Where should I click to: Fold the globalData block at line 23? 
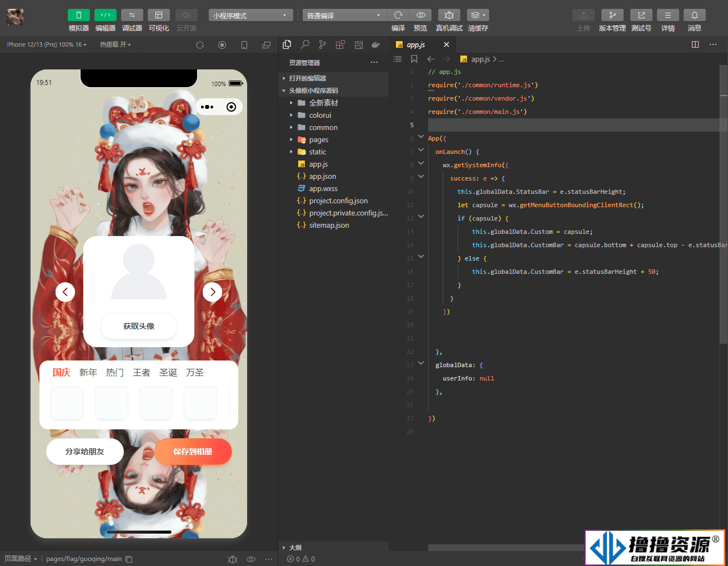click(421, 363)
